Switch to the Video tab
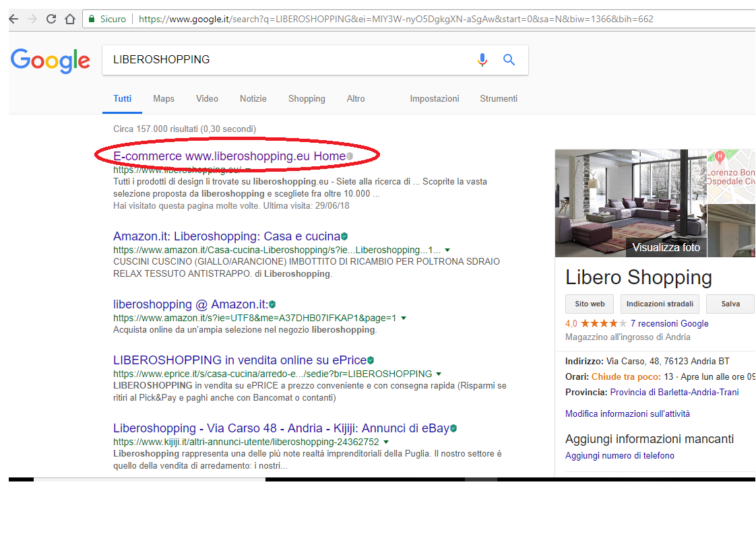The height and width of the screenshot is (534, 756). click(x=207, y=98)
